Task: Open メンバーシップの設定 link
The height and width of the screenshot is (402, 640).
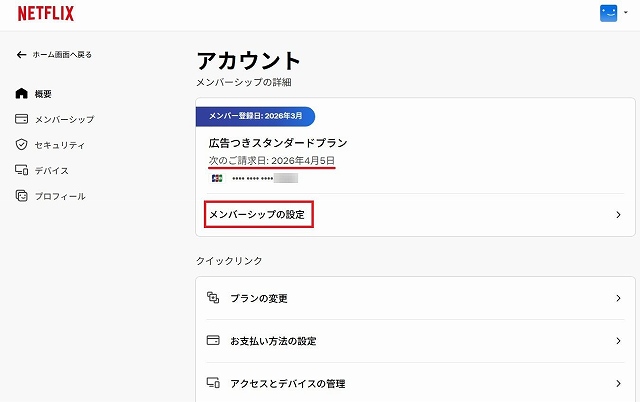Action: coord(259,214)
